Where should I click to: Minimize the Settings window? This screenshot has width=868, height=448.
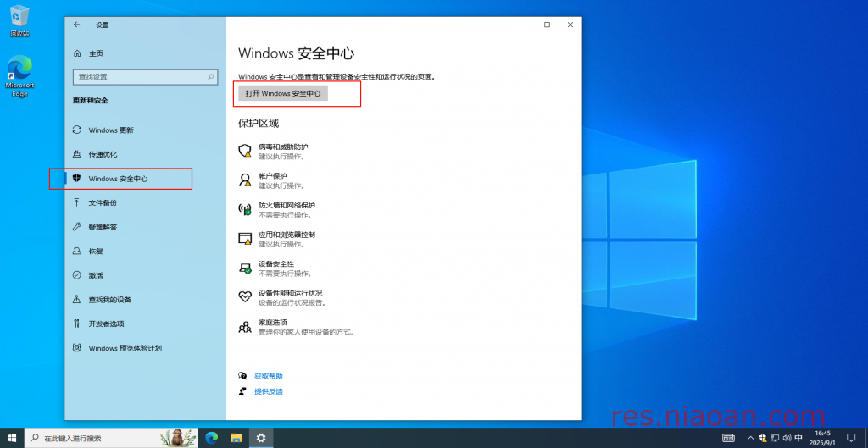tap(523, 25)
